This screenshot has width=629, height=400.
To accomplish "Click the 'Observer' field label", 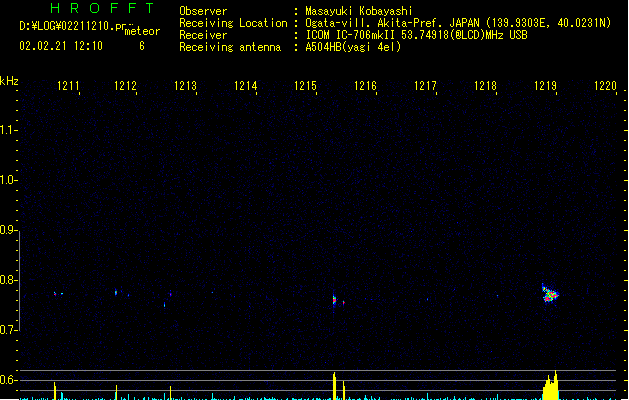I will (203, 11).
